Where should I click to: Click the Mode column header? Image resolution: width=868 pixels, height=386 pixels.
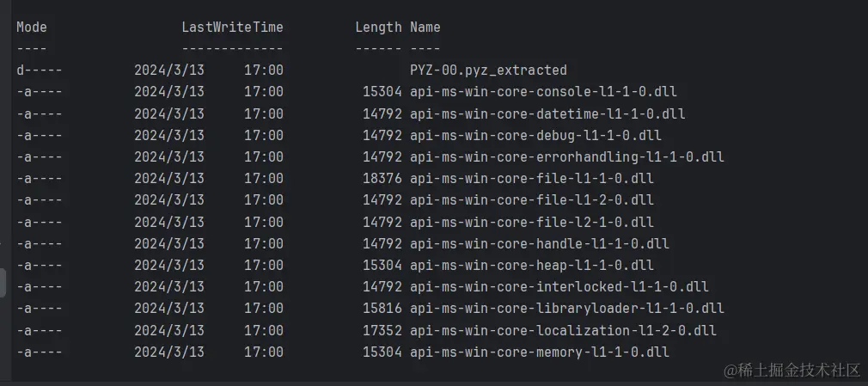[x=32, y=28]
